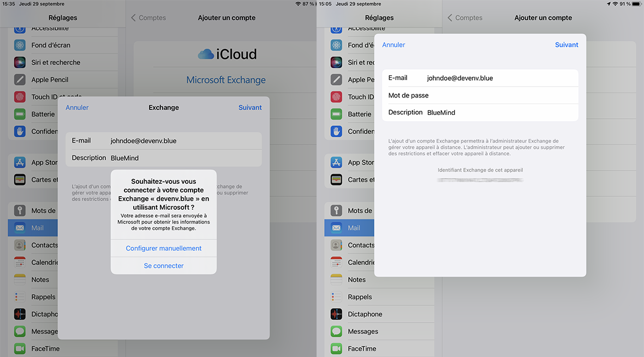This screenshot has width=644, height=357.
Task: Select the iCloud logo account option
Action: pyautogui.click(x=226, y=55)
